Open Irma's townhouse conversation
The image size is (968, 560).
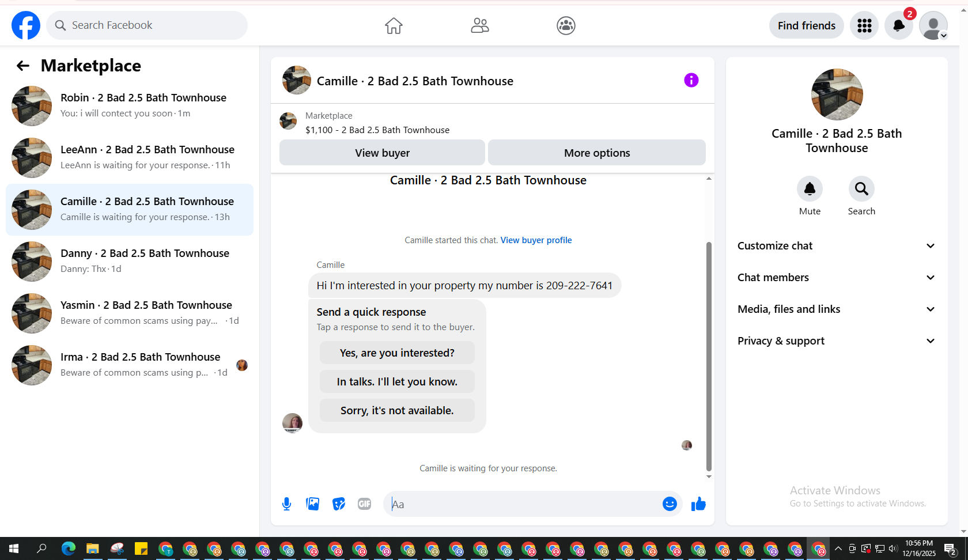pos(130,365)
